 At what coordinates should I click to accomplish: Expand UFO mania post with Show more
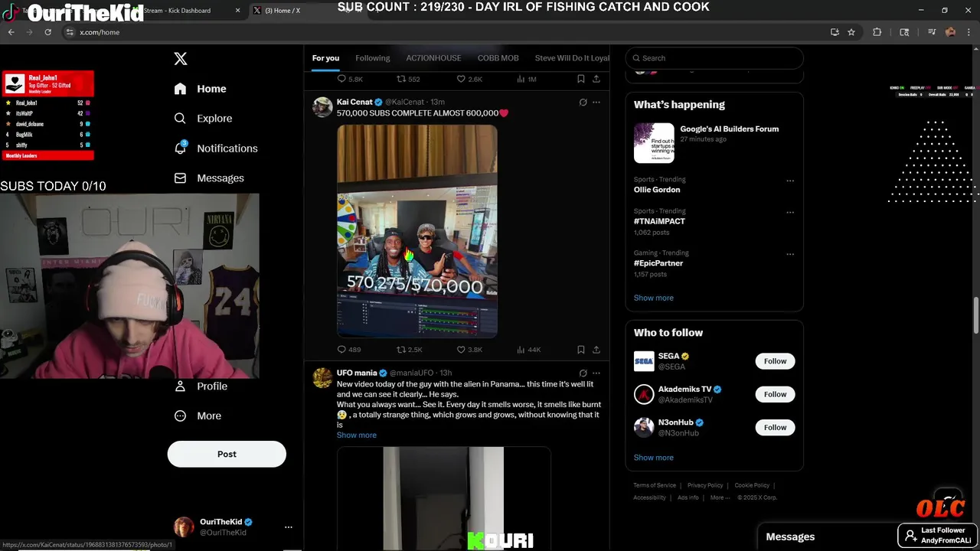pyautogui.click(x=357, y=435)
